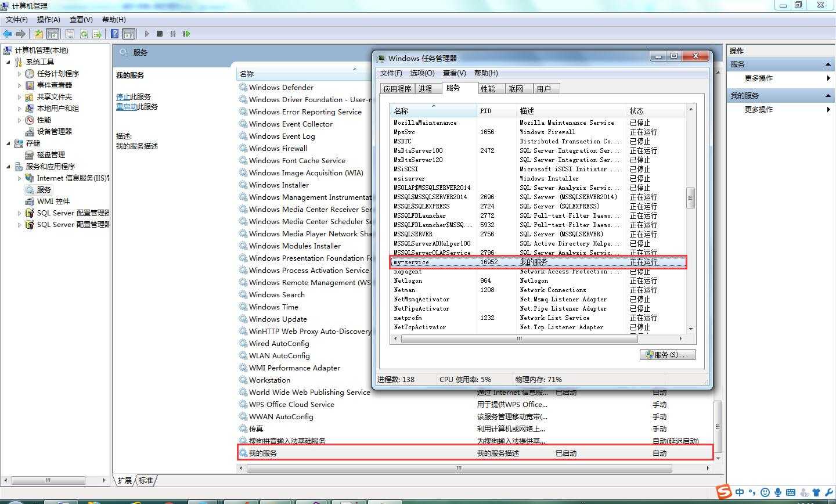Switch to the 扩展 tab below the services list

click(124, 481)
